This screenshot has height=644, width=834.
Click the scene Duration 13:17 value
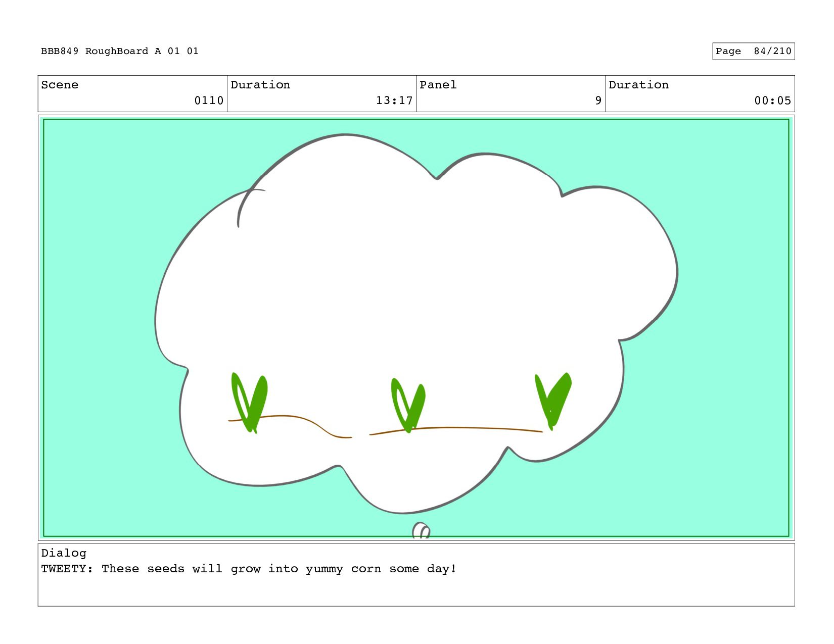(x=394, y=101)
